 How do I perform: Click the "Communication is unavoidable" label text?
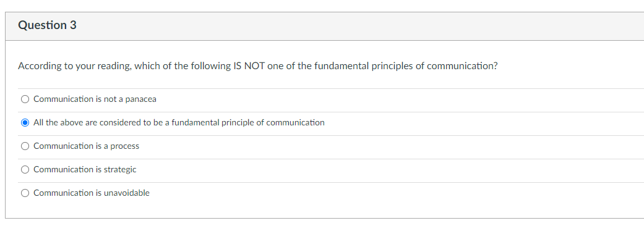pos(92,193)
